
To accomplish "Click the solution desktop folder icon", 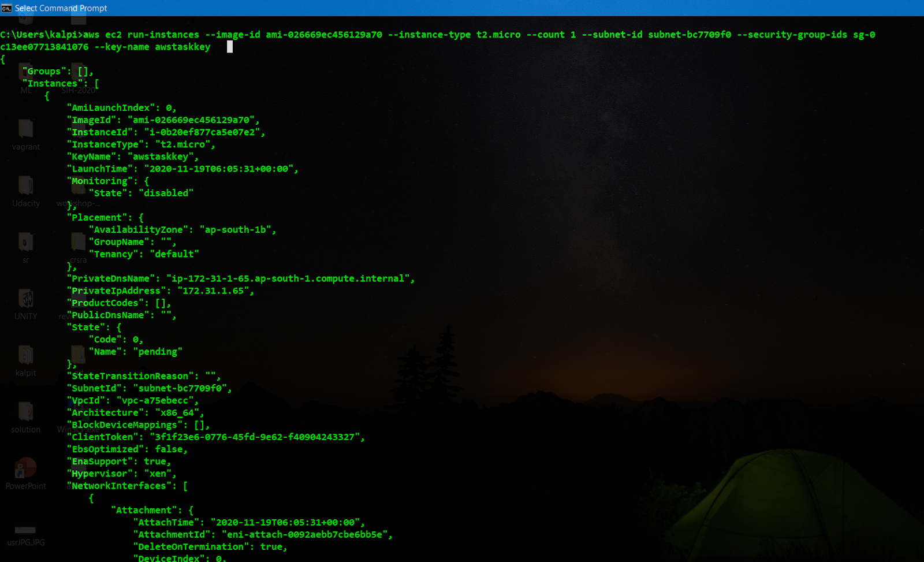I will 25,411.
